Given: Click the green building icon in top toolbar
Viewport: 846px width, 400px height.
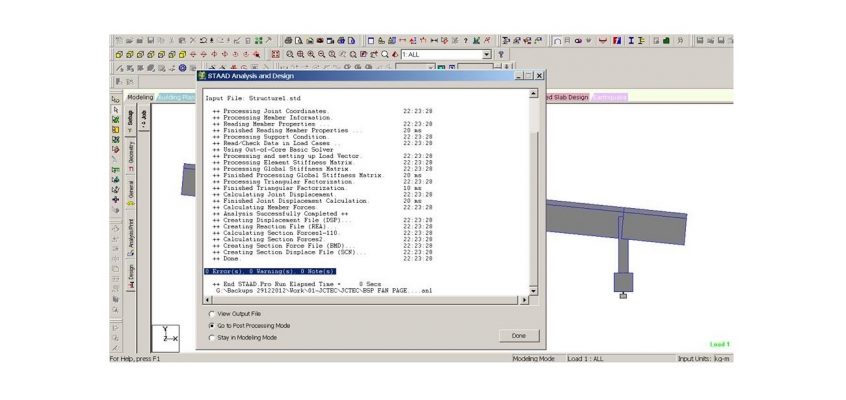Looking at the screenshot, I should [x=666, y=40].
